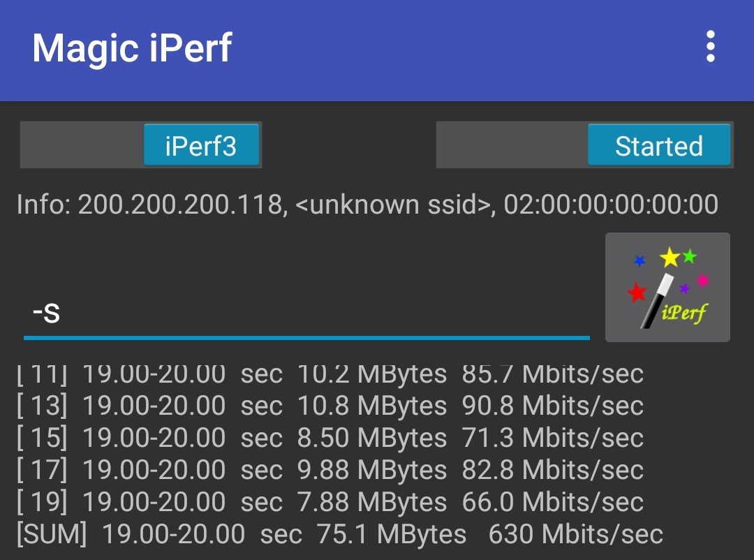Viewport: 754px width, 560px height.
Task: Click the [17] stream ID label
Action: point(42,470)
